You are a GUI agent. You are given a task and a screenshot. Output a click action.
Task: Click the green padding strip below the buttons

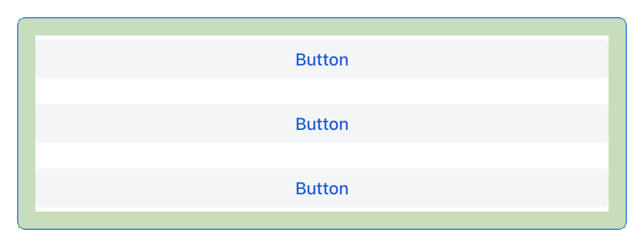pos(322,220)
